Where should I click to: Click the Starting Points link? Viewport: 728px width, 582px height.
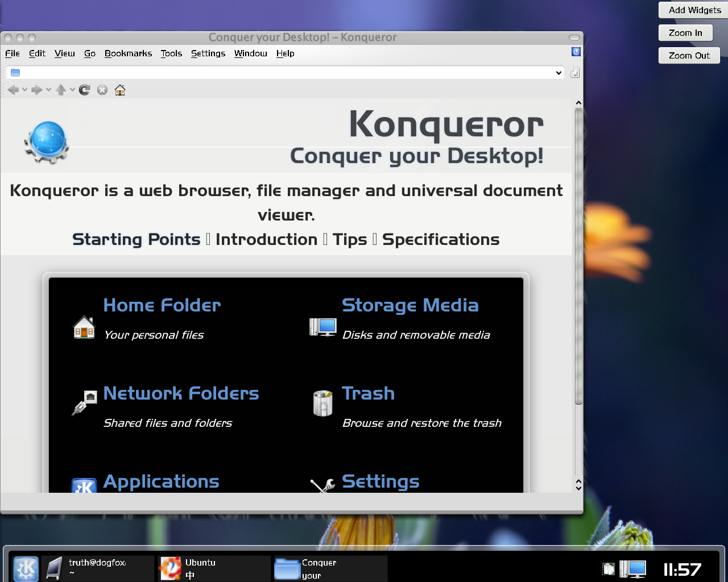pos(136,239)
